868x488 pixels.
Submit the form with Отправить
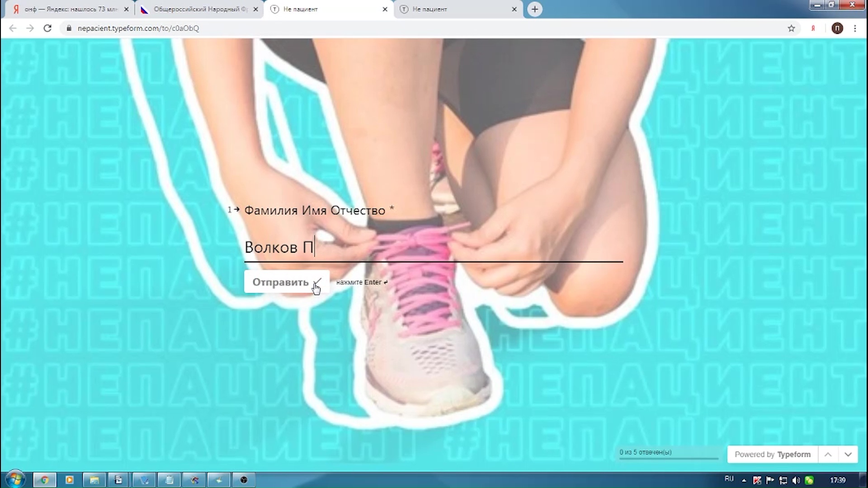point(287,282)
